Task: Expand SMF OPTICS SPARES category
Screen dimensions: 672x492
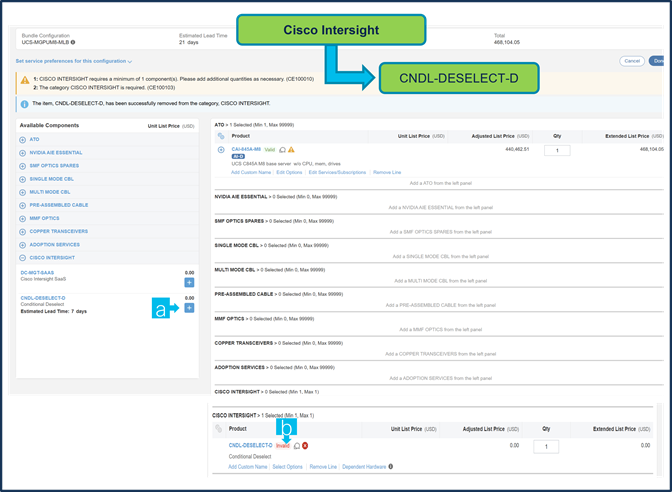Action: click(x=23, y=166)
